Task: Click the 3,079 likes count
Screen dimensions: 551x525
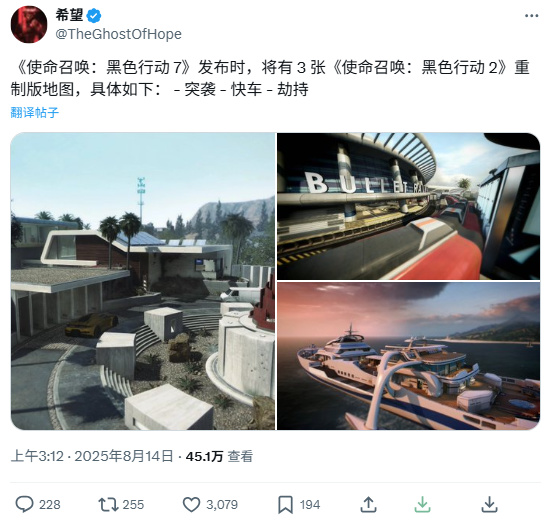Action: (x=222, y=505)
